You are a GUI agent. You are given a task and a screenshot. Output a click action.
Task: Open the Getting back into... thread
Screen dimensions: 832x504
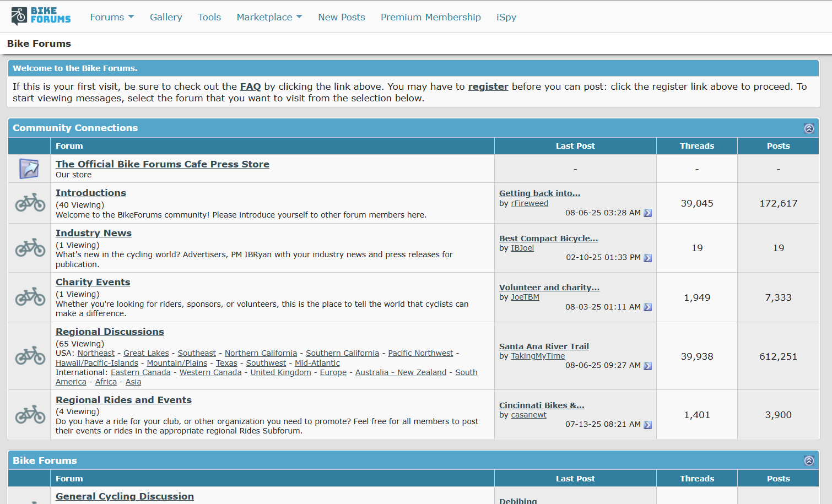[x=539, y=193]
